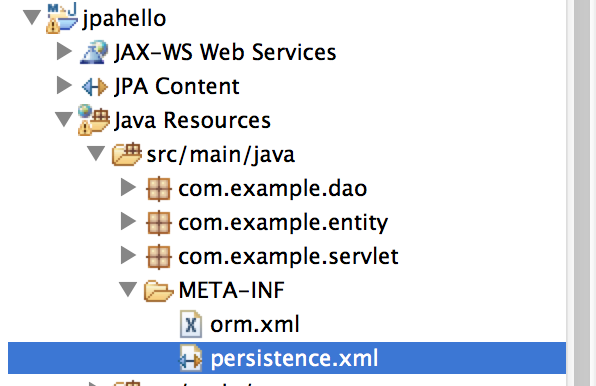Expand the JAX-WS Web Services node
The height and width of the screenshot is (386, 596).
point(64,51)
